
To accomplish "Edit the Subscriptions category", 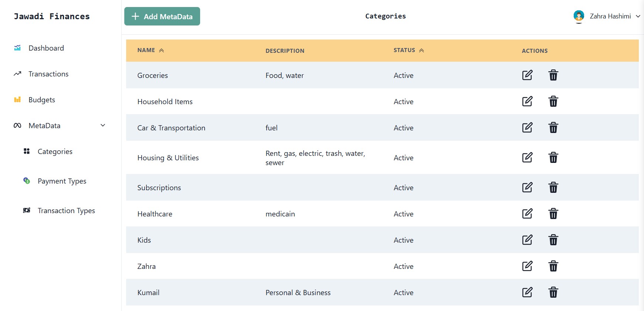I will point(527,187).
